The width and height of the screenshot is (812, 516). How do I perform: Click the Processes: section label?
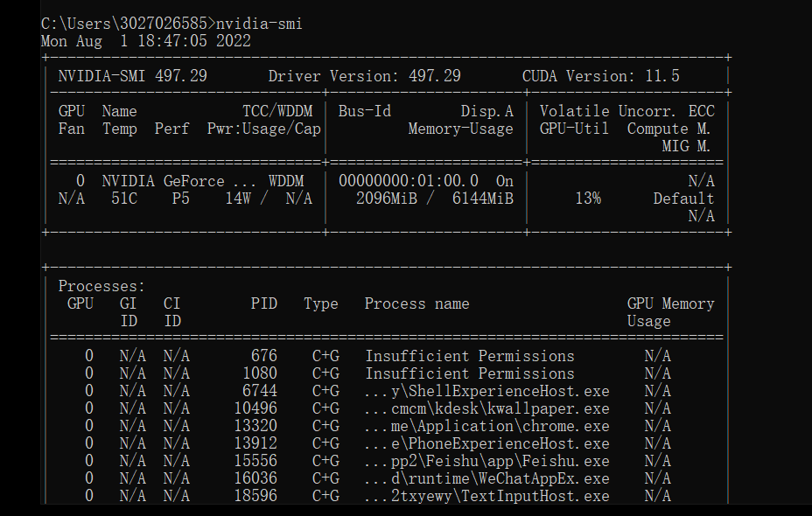coord(101,286)
